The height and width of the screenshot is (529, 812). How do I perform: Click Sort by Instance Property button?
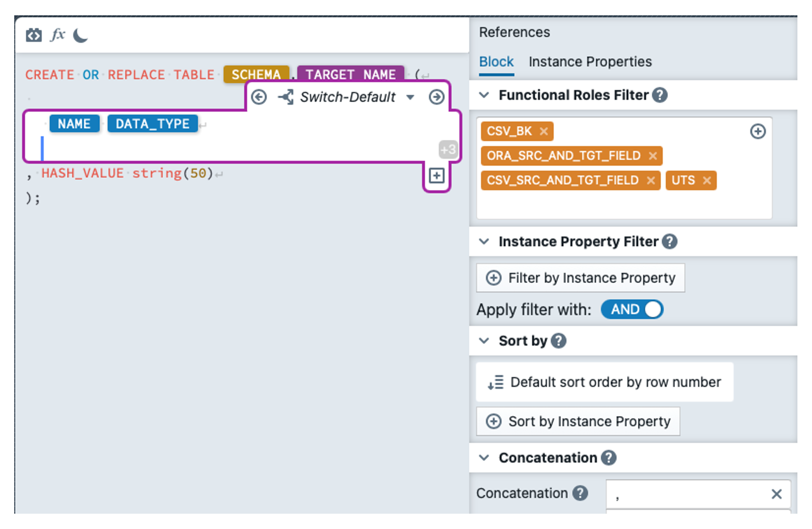point(578,421)
